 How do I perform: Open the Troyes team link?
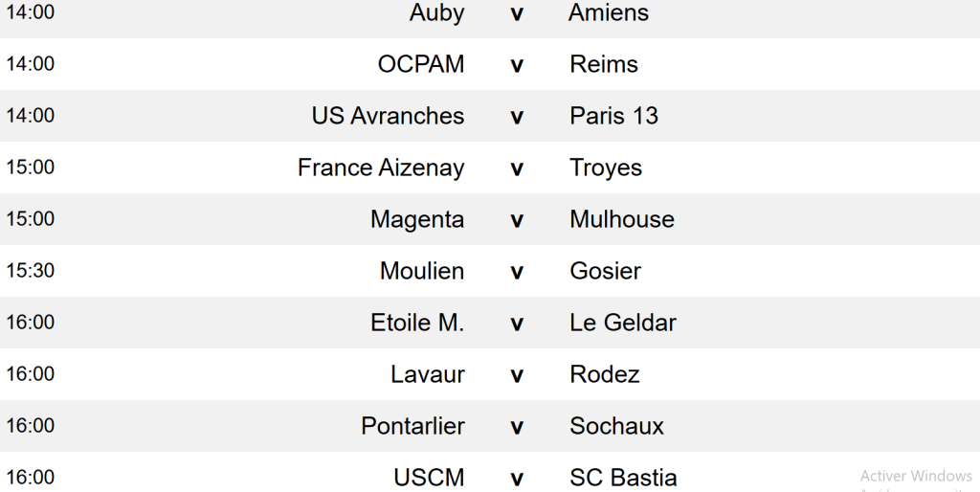606,168
